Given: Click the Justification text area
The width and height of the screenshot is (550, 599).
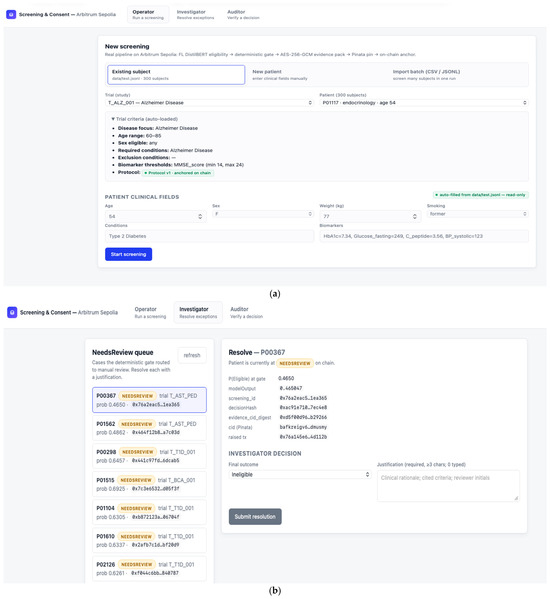Looking at the screenshot, I should 448,486.
